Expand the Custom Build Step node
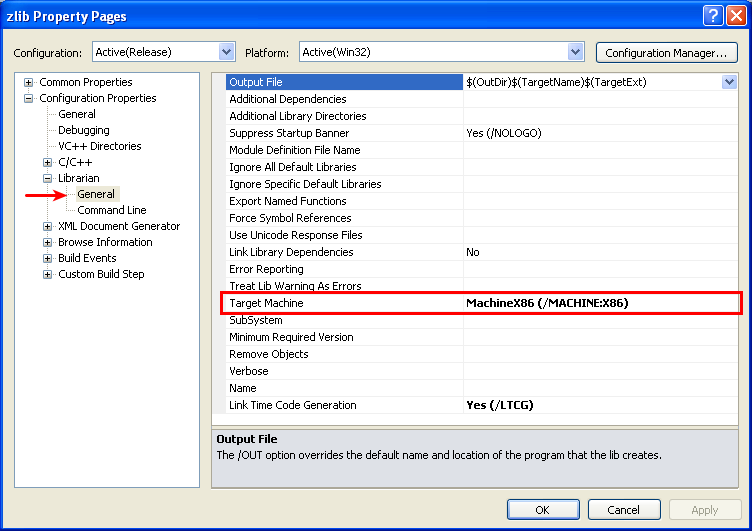This screenshot has width=752, height=531. pyautogui.click(x=47, y=274)
